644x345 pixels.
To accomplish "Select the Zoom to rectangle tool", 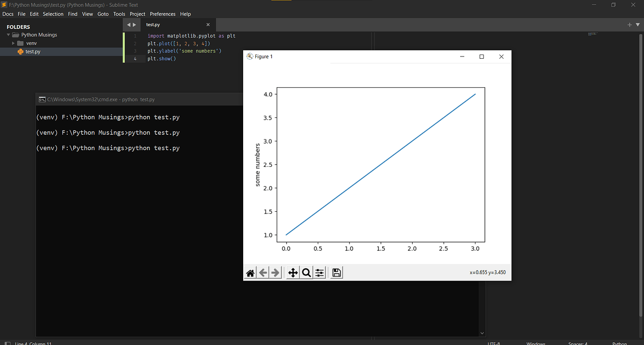I will pos(306,273).
